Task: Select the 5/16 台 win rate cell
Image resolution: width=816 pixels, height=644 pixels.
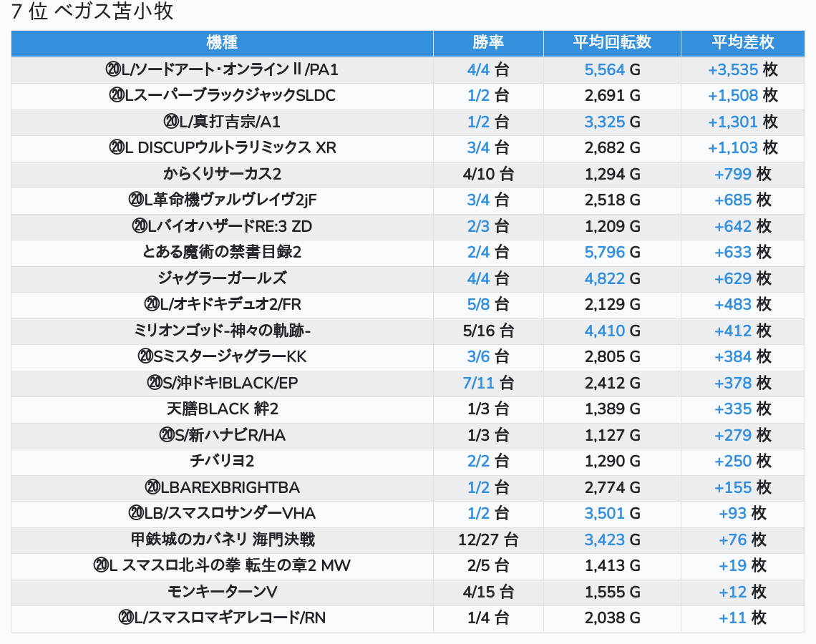Action: [x=488, y=331]
